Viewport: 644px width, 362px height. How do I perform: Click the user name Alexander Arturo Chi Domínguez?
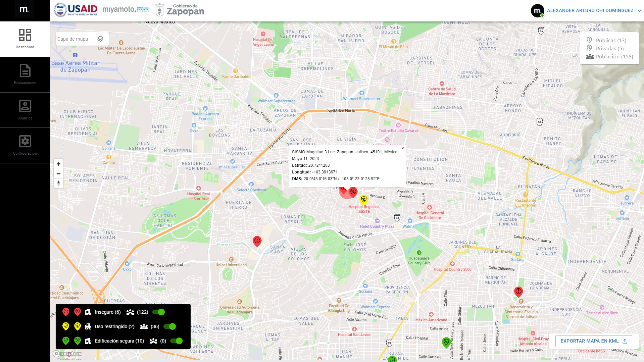pos(590,10)
